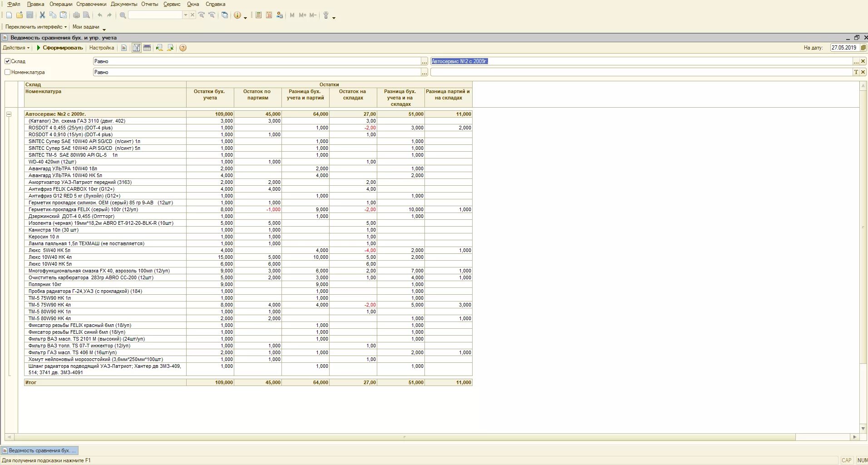Switch to the Ведомость сравнения бух. window tab
Image resolution: width=868 pixels, height=465 pixels.
39,450
